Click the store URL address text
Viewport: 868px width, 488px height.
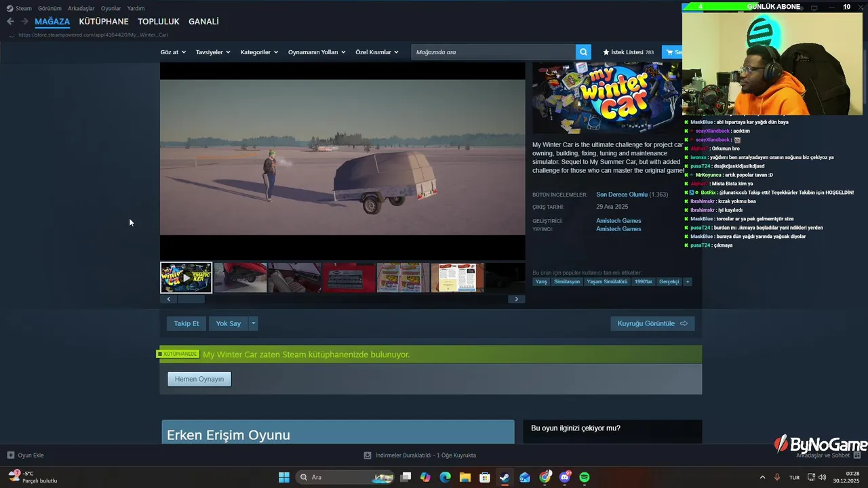click(x=94, y=35)
